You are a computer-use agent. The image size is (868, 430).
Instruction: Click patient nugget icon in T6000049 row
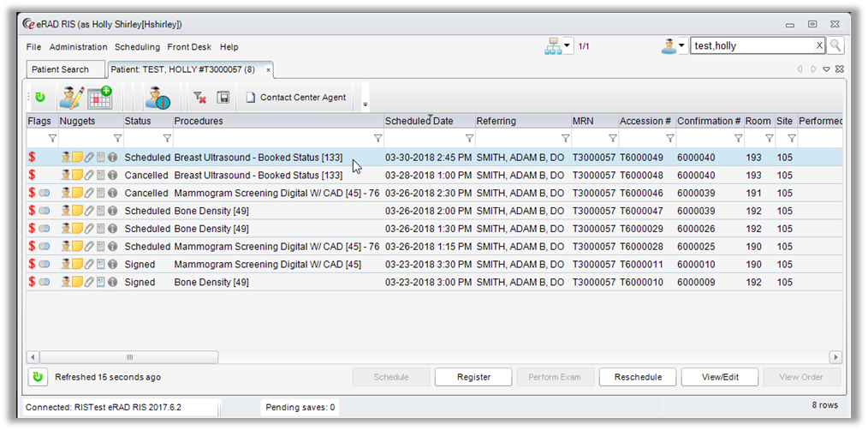click(x=66, y=158)
